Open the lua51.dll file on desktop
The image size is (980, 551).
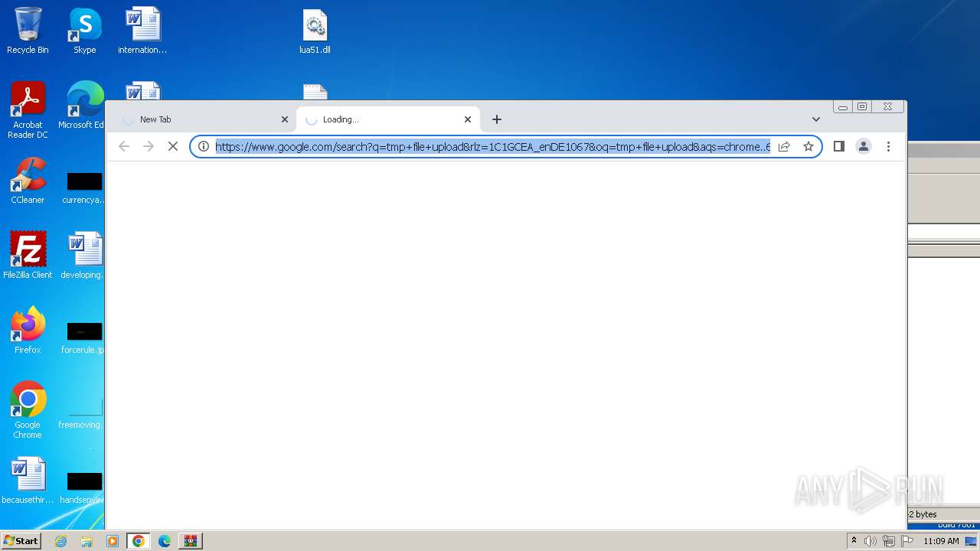click(315, 31)
